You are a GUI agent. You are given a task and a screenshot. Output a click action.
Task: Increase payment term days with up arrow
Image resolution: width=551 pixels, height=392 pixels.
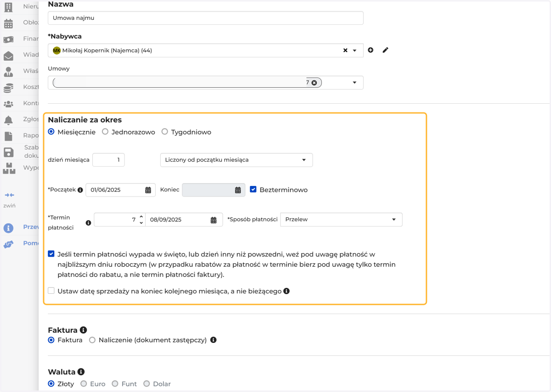tap(141, 217)
